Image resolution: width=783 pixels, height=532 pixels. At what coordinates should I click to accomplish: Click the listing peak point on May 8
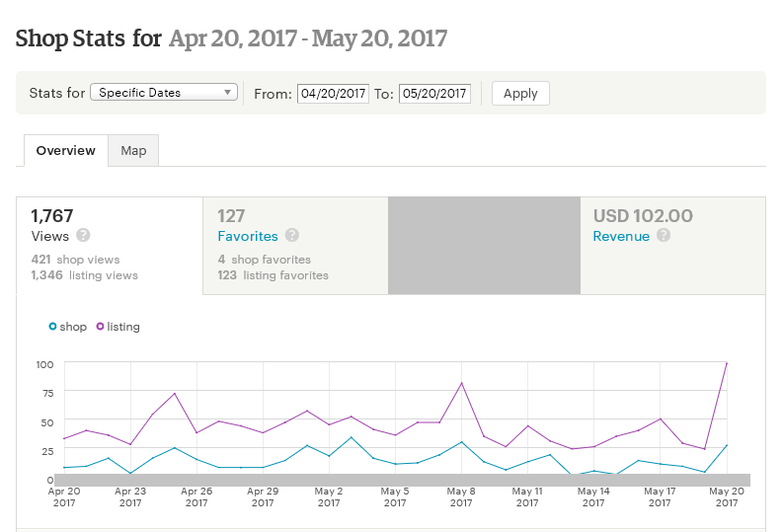point(461,383)
